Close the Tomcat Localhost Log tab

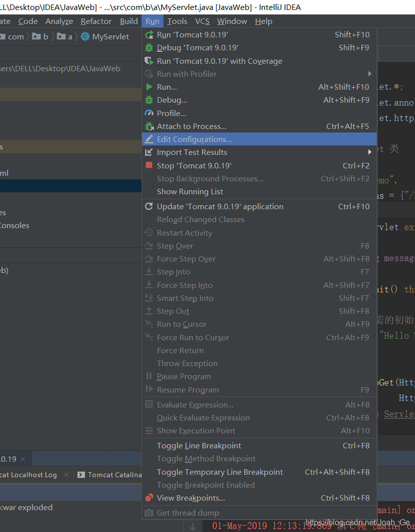click(x=66, y=475)
